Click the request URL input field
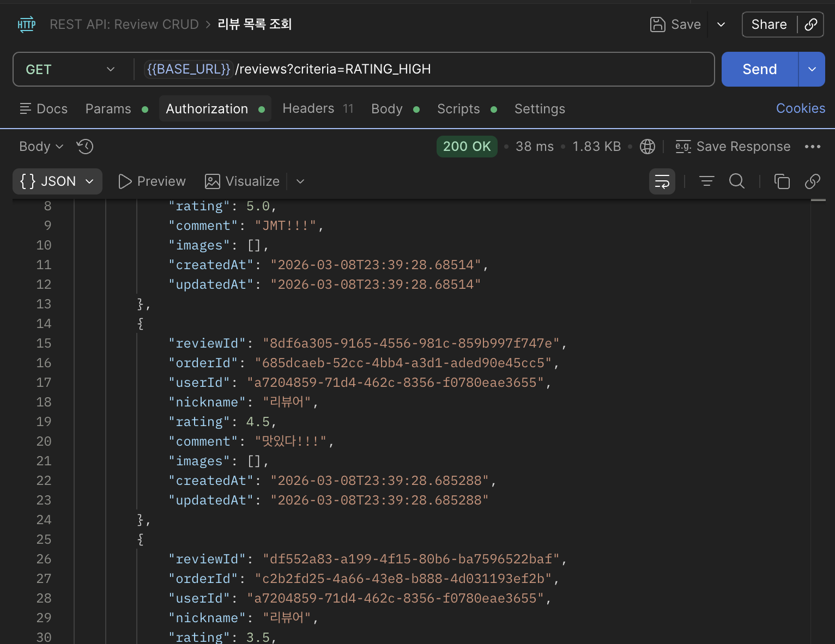 tap(423, 69)
